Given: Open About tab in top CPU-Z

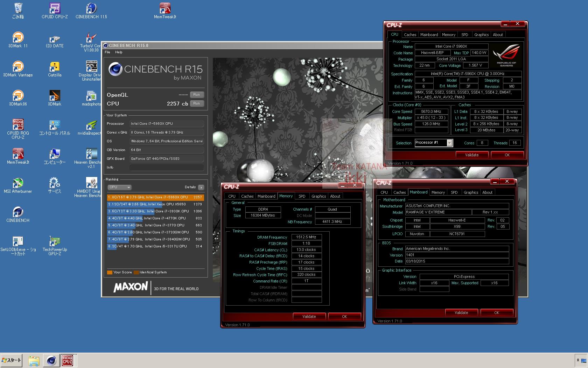Looking at the screenshot, I should tap(498, 35).
